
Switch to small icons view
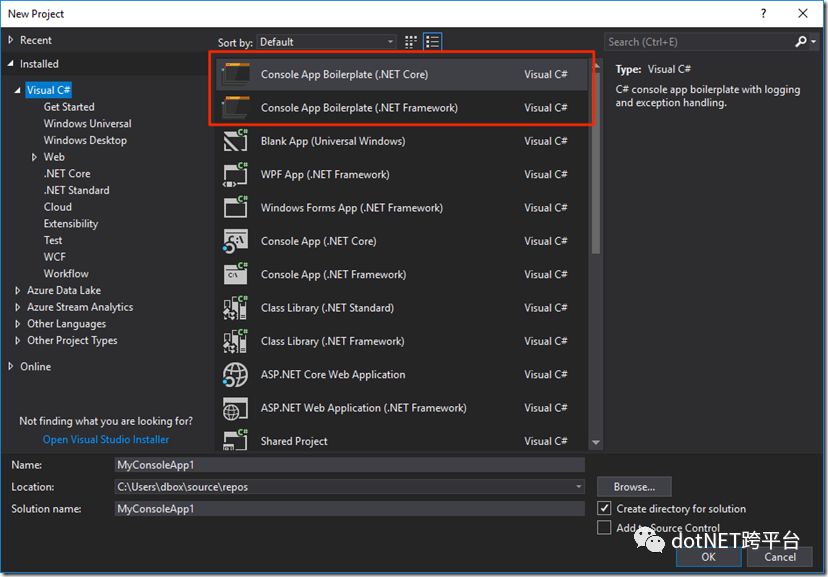(410, 42)
